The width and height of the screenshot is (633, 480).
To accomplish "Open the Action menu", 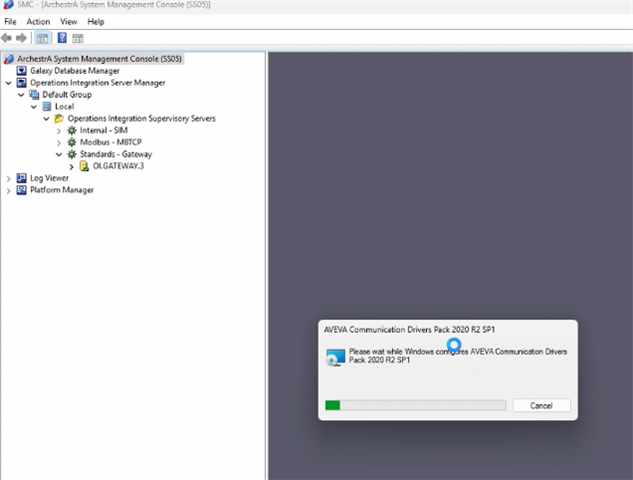I will 38,21.
